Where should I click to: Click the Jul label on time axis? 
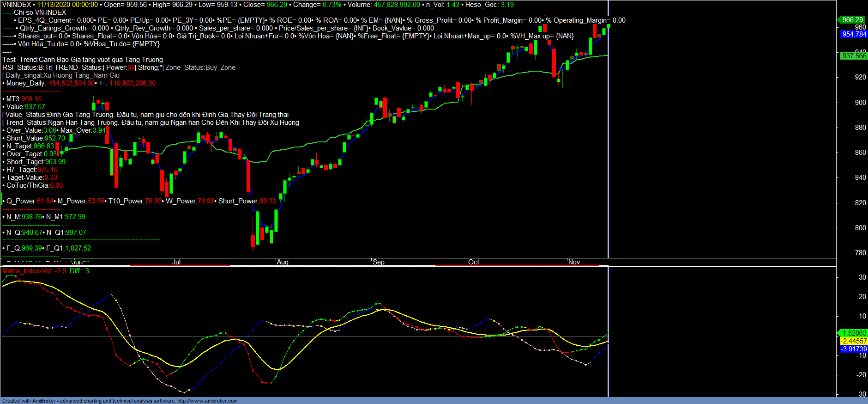[176, 262]
